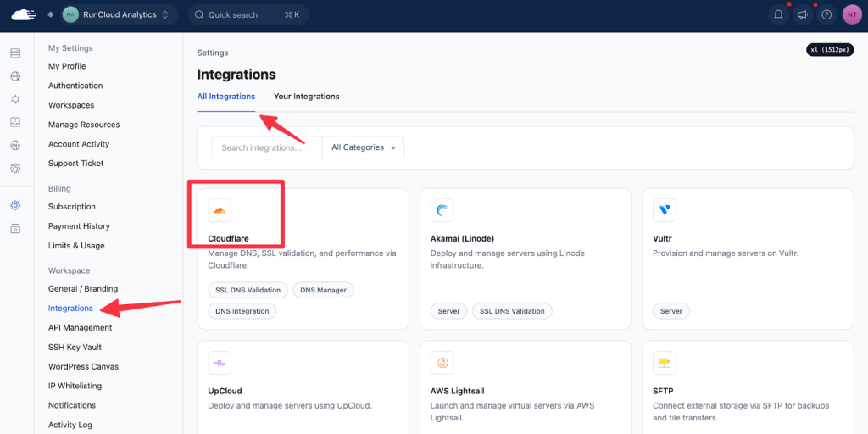Click the Vultr logo icon
This screenshot has height=434, width=868.
[665, 210]
